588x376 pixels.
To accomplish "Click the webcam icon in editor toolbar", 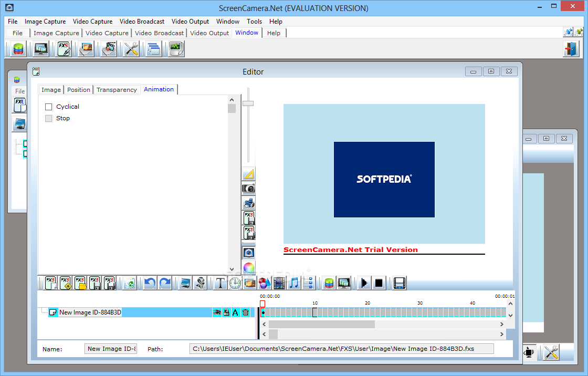I will pos(201,283).
